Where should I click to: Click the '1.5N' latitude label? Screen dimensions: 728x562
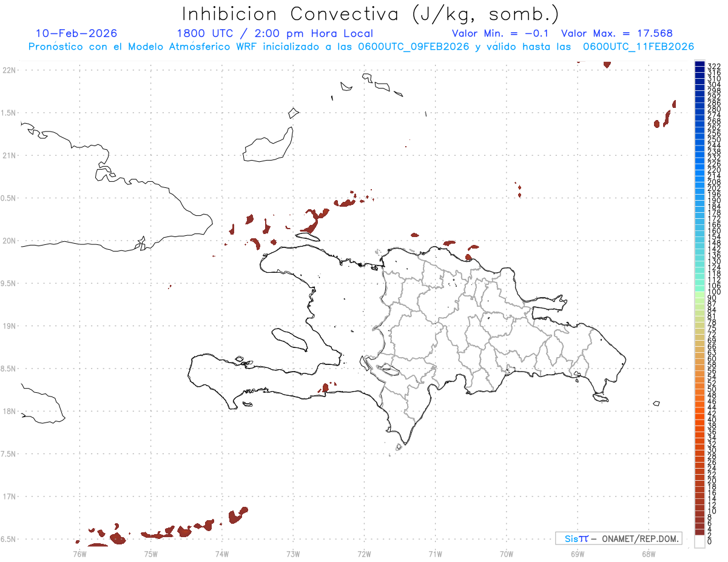tap(9, 113)
